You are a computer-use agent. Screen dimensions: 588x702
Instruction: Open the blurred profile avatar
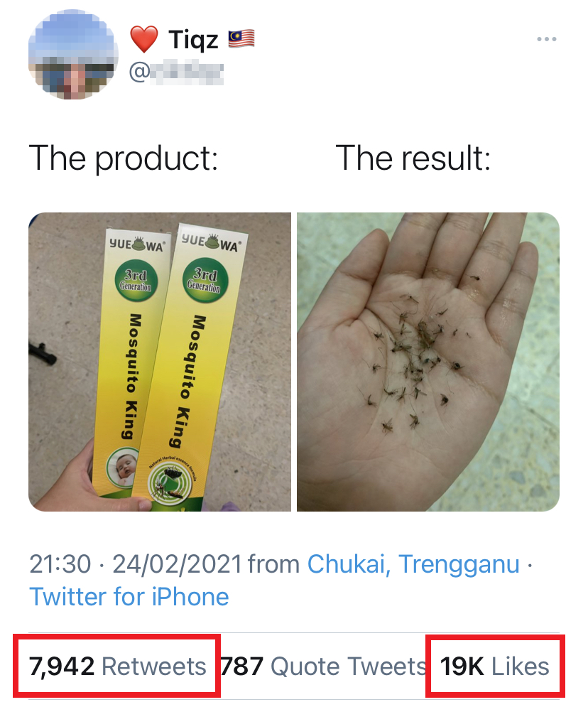click(x=73, y=54)
